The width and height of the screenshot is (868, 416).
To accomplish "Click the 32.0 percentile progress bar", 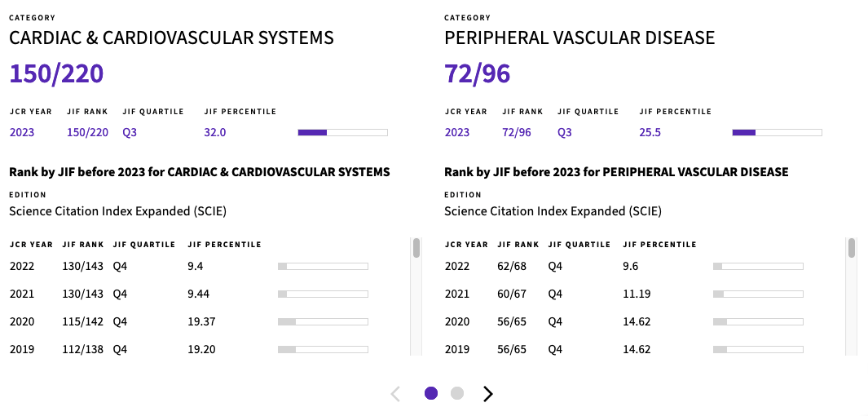I will (x=342, y=132).
